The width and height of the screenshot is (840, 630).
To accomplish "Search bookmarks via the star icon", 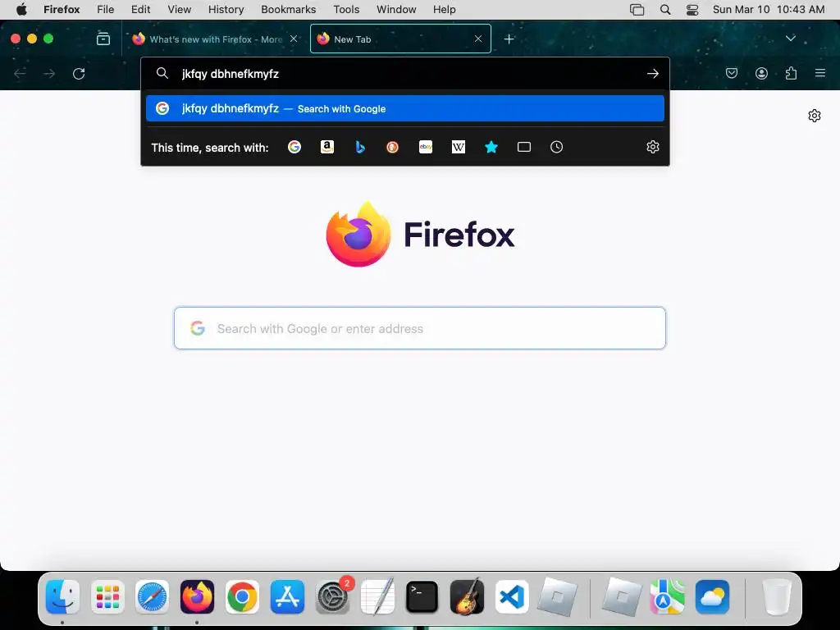I will tap(491, 147).
